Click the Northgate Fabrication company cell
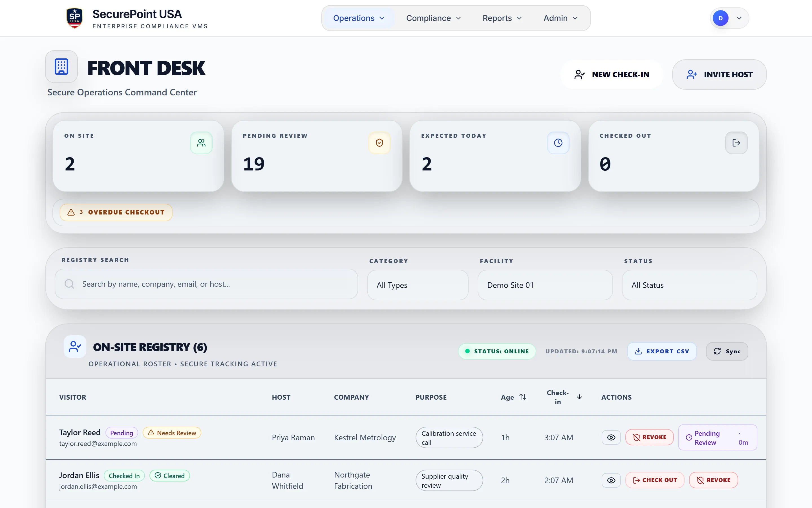Viewport: 812px width, 508px height. 353,480
